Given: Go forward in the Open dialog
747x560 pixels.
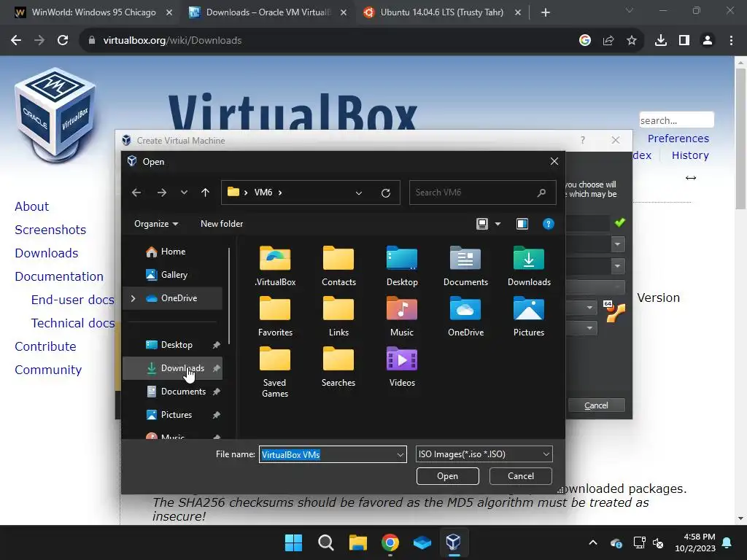Looking at the screenshot, I should click(162, 192).
